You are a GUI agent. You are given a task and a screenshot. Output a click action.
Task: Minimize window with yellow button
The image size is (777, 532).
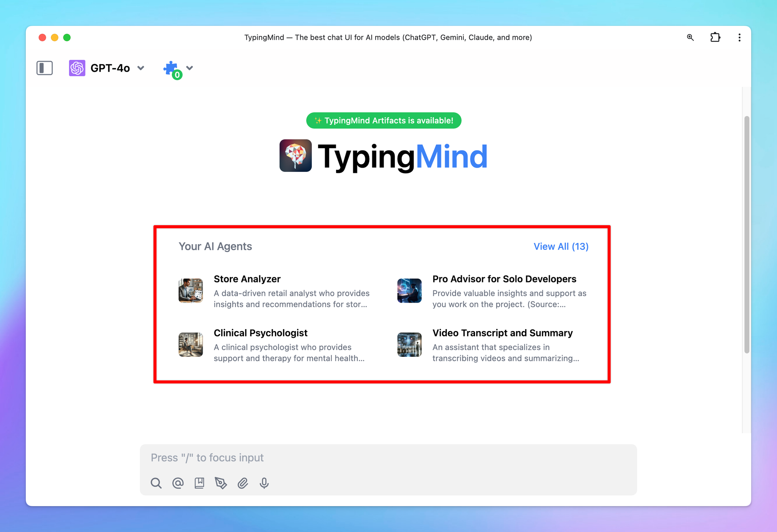55,37
